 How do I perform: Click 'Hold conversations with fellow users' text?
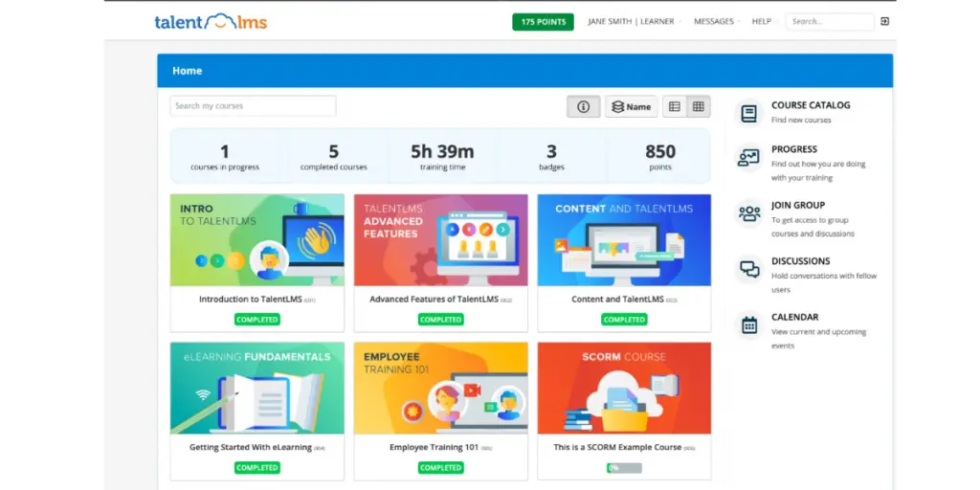click(824, 282)
